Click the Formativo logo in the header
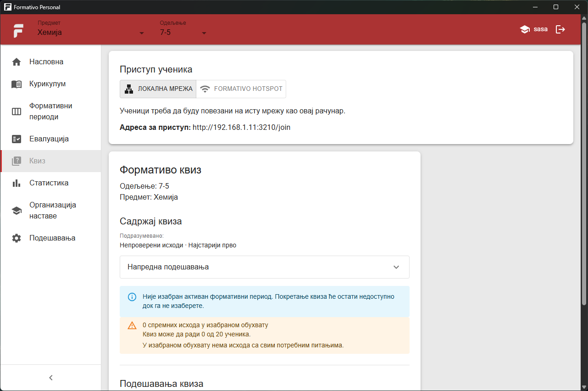This screenshot has width=588, height=391. coord(18,30)
